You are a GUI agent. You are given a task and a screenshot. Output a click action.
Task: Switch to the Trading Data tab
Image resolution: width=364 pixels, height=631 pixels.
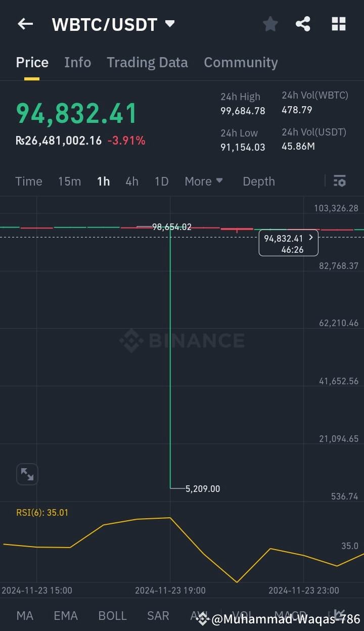147,62
